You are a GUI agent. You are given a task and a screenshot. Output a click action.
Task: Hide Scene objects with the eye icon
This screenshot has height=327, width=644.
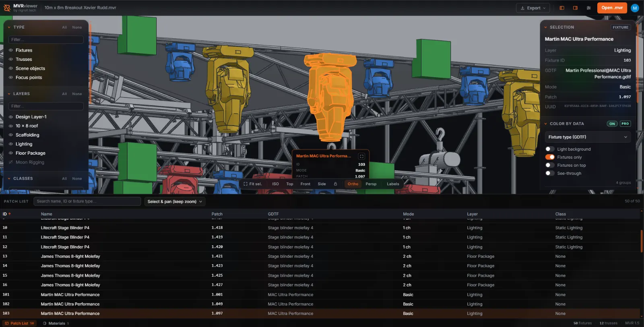(11, 68)
